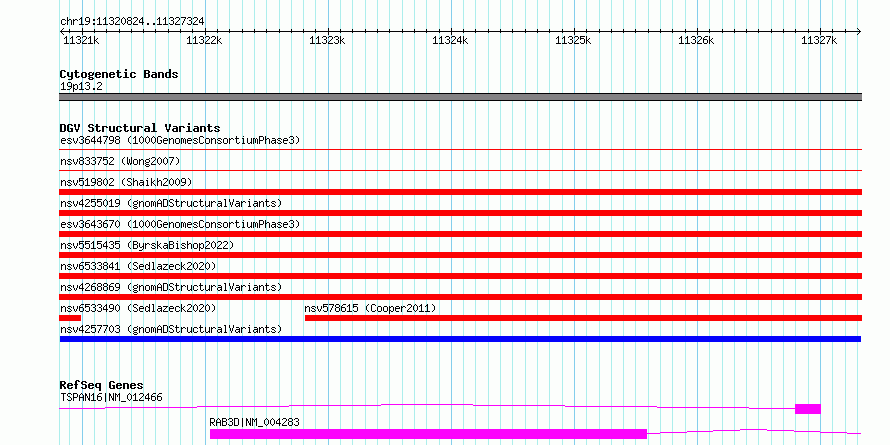The width and height of the screenshot is (890, 445).
Task: Click the 11324k ruler tick label
Action: 450,40
